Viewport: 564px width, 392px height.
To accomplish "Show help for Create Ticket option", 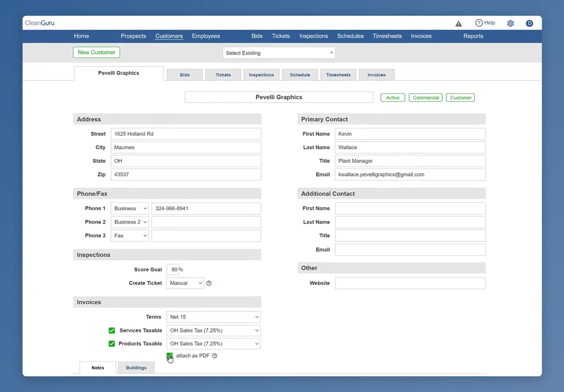I will (209, 283).
